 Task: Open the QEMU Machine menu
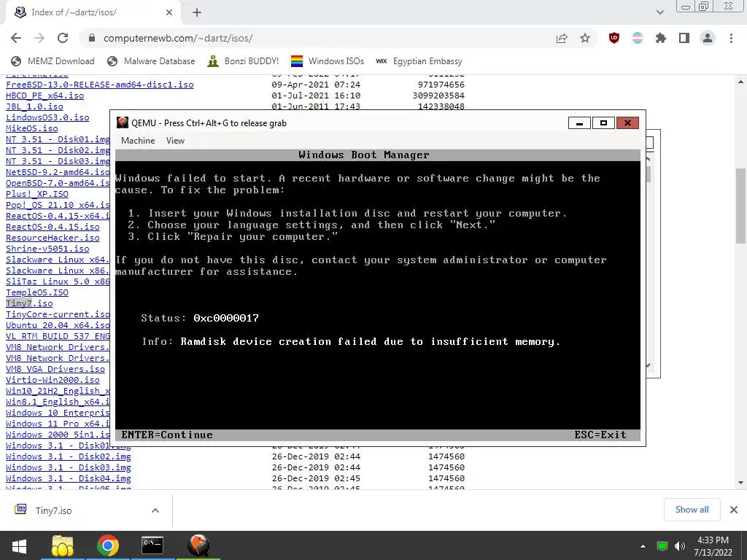(x=138, y=141)
